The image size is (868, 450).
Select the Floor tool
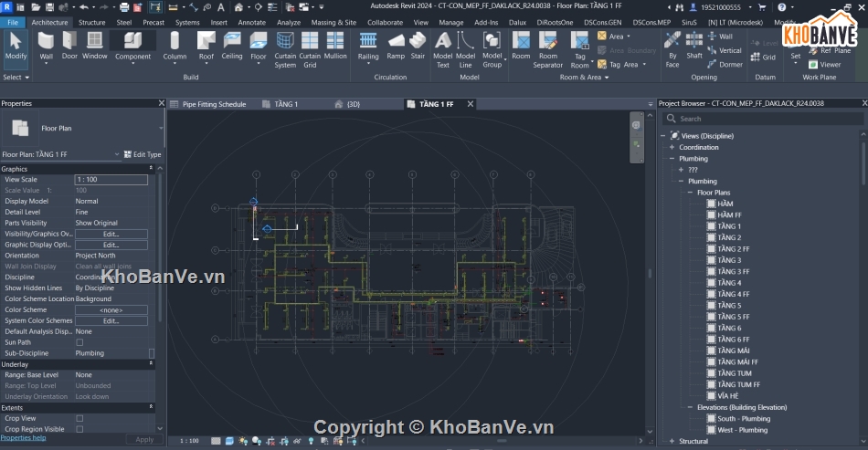point(259,47)
